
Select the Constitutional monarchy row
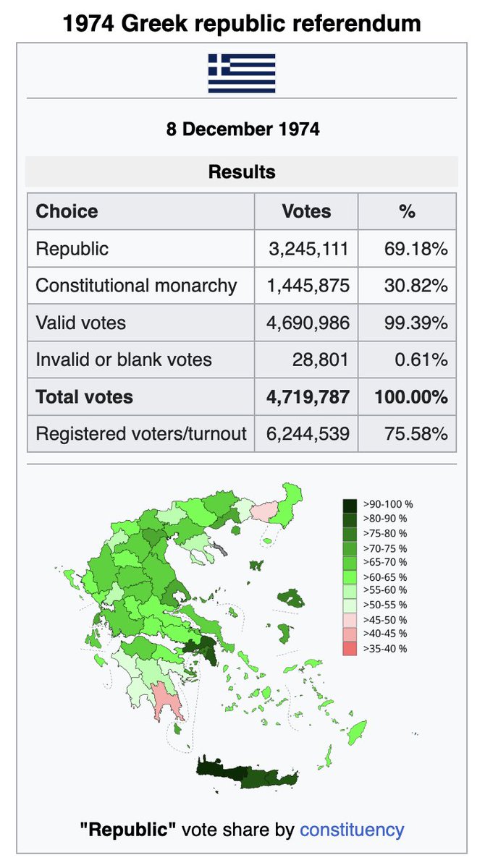242,286
